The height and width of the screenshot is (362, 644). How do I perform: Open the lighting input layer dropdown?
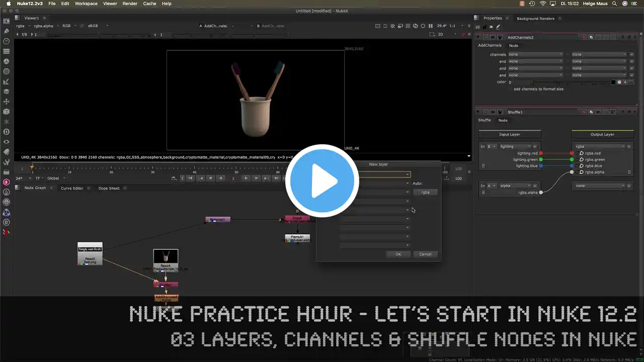tap(515, 146)
